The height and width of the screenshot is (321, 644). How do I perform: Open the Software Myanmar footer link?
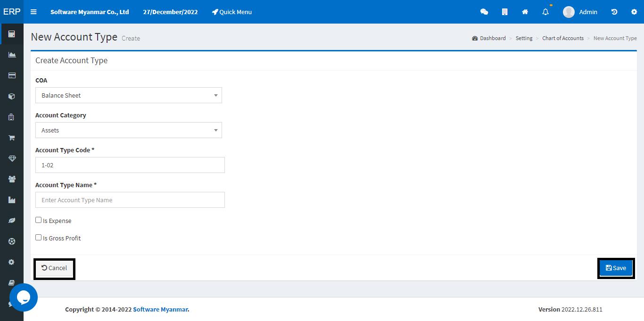point(160,309)
